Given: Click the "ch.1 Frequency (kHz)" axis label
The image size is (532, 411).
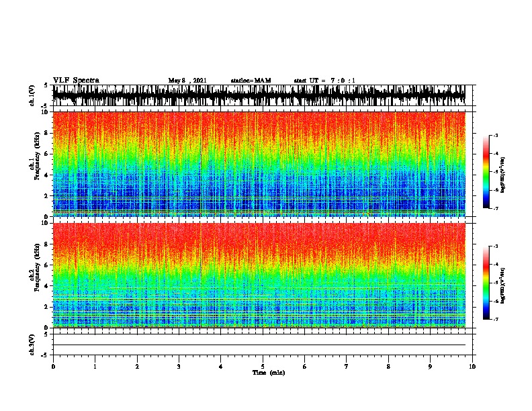Looking at the screenshot, I should (34, 156).
